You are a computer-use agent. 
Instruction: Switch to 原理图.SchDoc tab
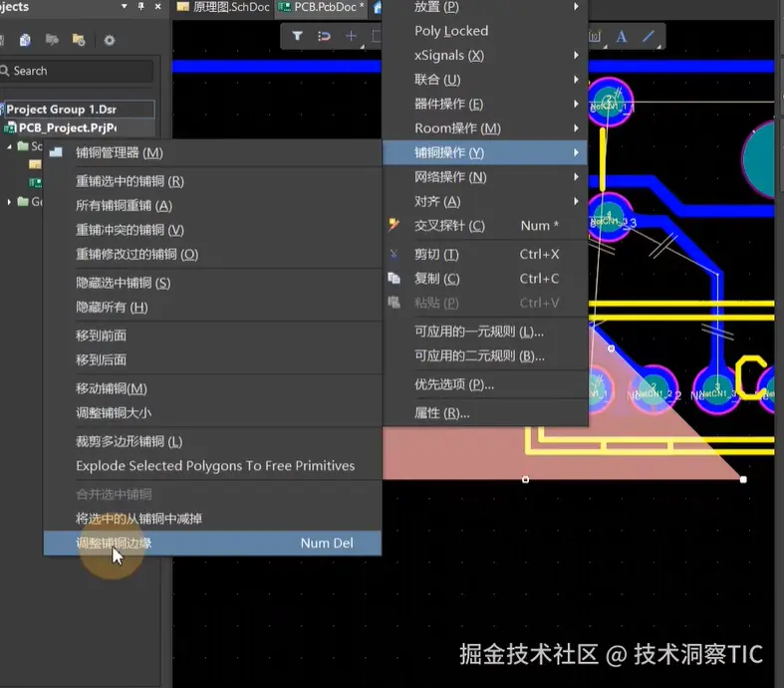pyautogui.click(x=223, y=7)
